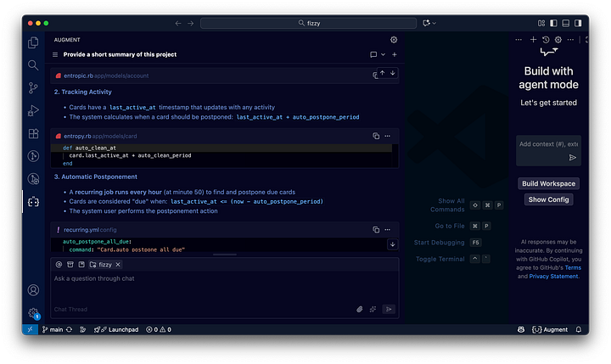Open the Copilot panel's left ellipsis menu
Viewport: 611px width, 364px height.
pyautogui.click(x=519, y=39)
